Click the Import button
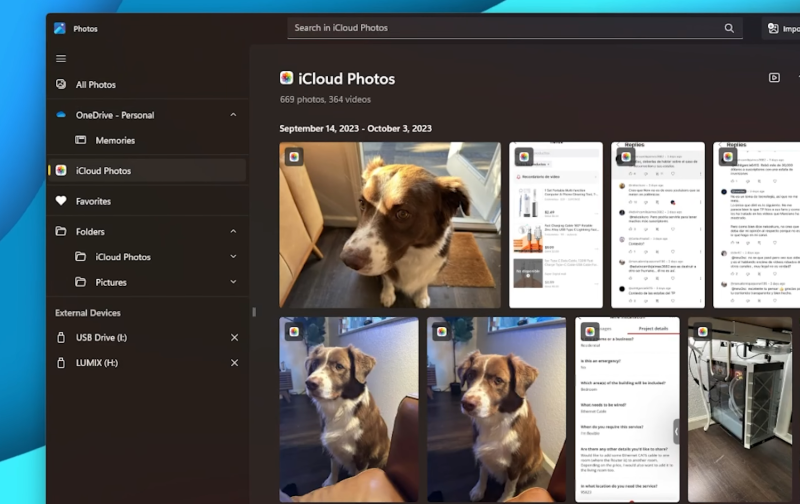Image resolution: width=800 pixels, height=504 pixels. [783, 29]
